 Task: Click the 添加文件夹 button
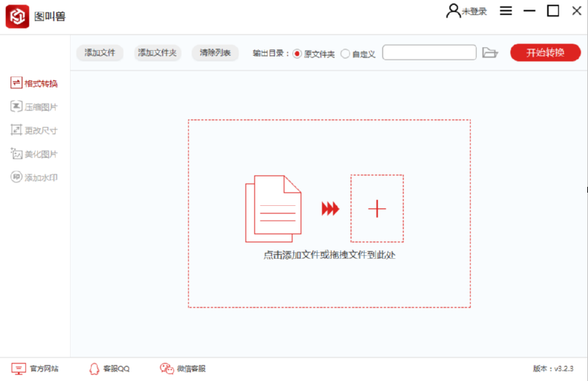pos(157,53)
